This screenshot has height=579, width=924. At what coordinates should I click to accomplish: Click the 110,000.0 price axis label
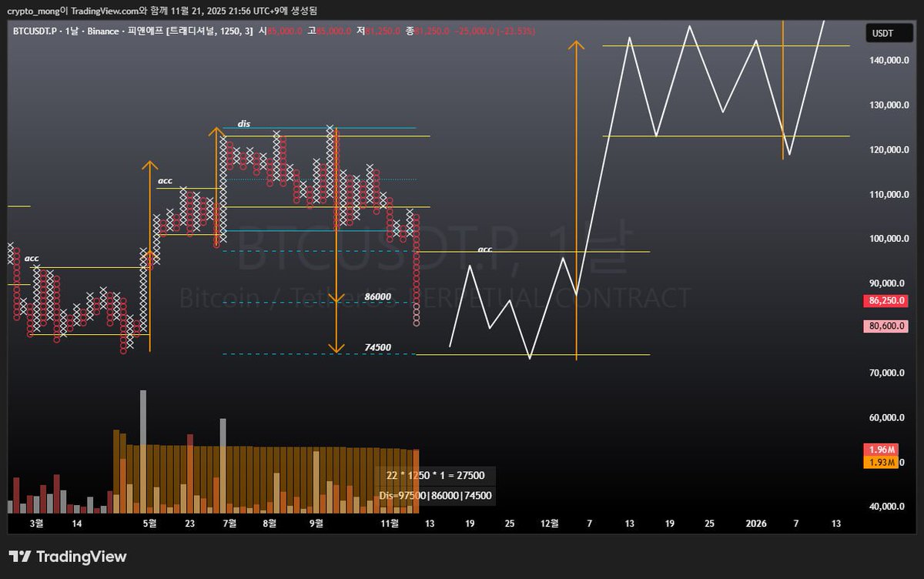coord(887,194)
